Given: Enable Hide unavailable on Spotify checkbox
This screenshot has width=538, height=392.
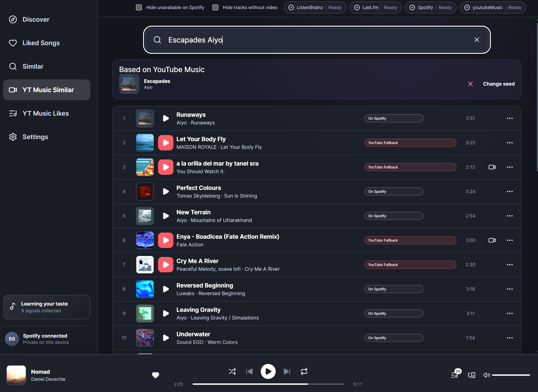Looking at the screenshot, I should [x=139, y=8].
